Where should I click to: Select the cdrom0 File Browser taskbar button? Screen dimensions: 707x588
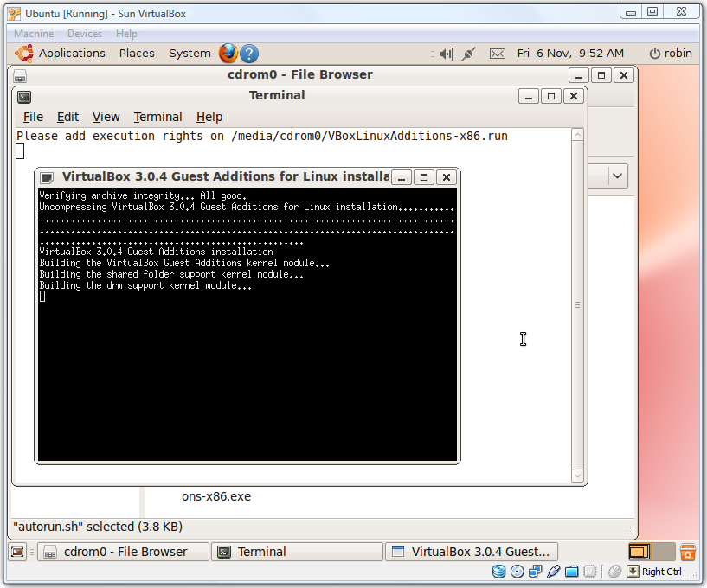pyautogui.click(x=123, y=551)
